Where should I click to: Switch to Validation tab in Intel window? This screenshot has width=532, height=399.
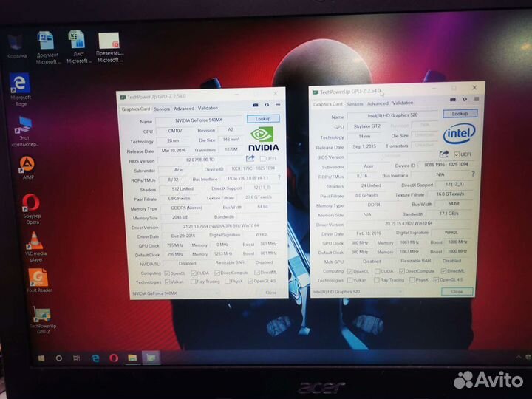click(403, 103)
